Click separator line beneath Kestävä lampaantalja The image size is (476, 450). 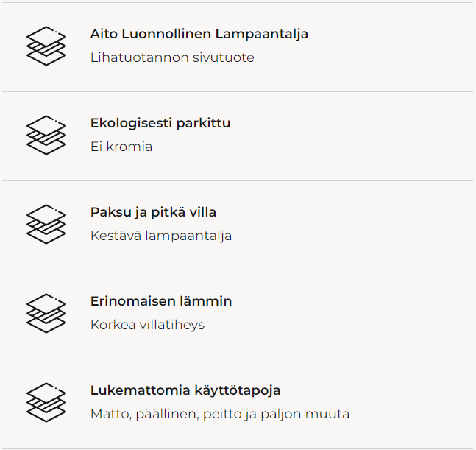[x=238, y=270]
